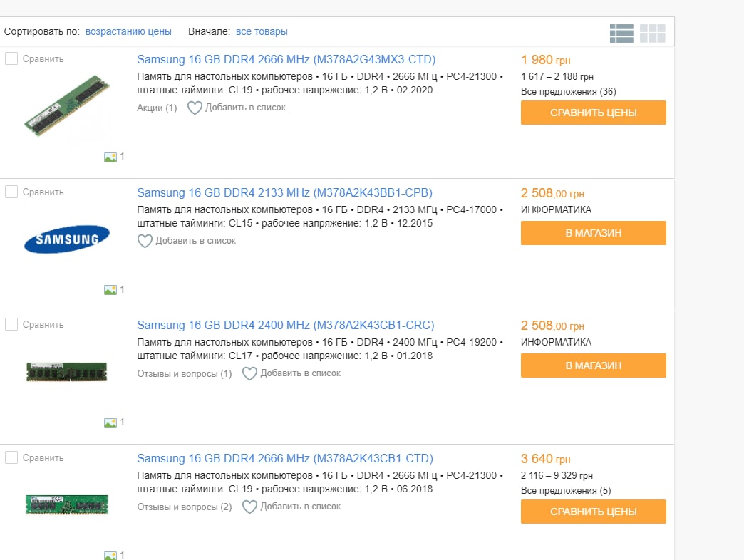The image size is (744, 560).
Task: Open 'все товары' filter dropdown
Action: coord(262,31)
